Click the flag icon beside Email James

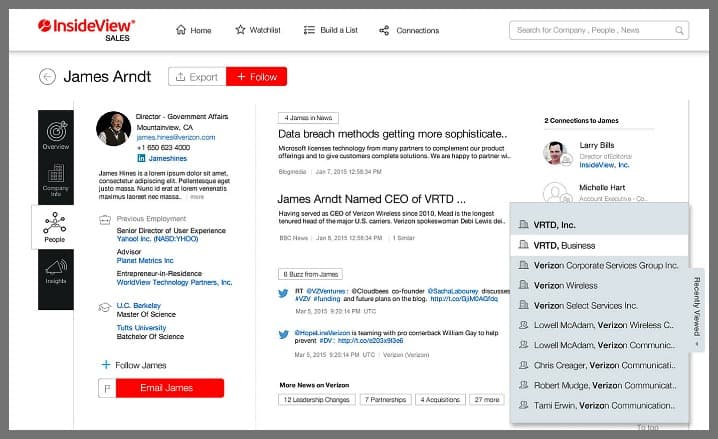[x=103, y=389]
